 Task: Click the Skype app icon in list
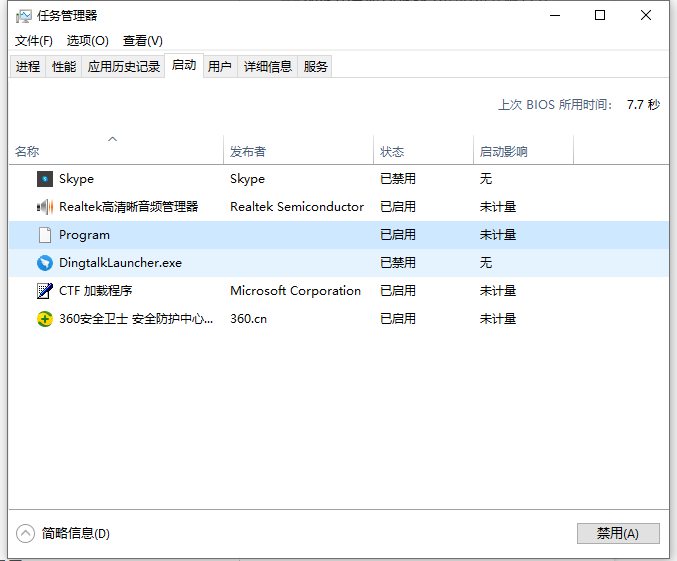(x=44, y=179)
